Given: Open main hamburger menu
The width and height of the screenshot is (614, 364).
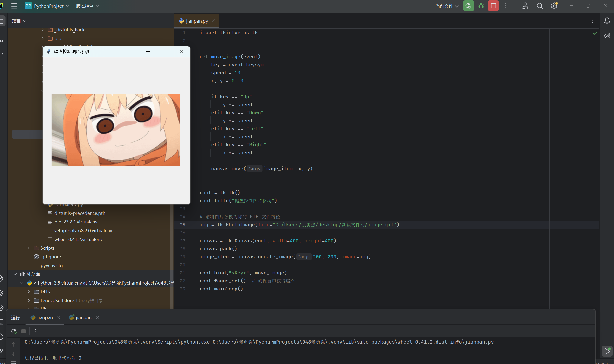Looking at the screenshot, I should (x=14, y=6).
